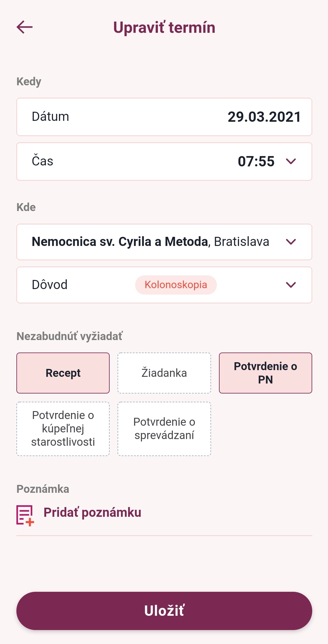This screenshot has width=328, height=644.
Task: Enable Potvrdenie o sprevádzaní option
Action: point(164,428)
